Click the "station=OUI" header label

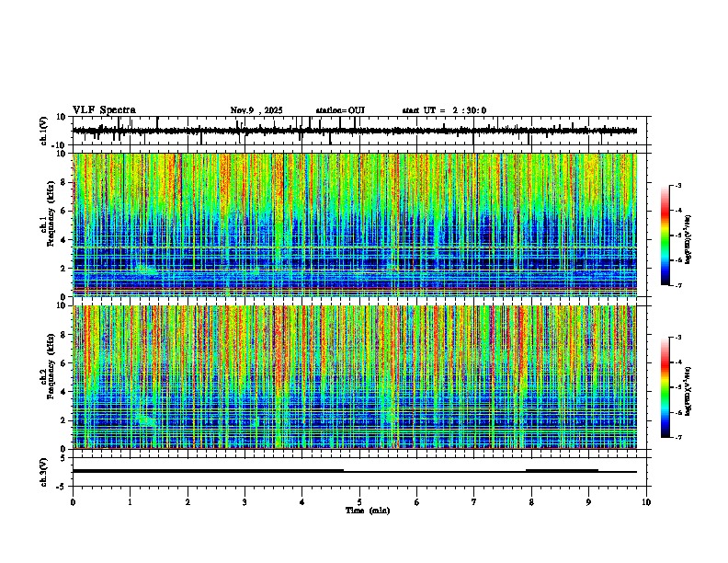[340, 110]
